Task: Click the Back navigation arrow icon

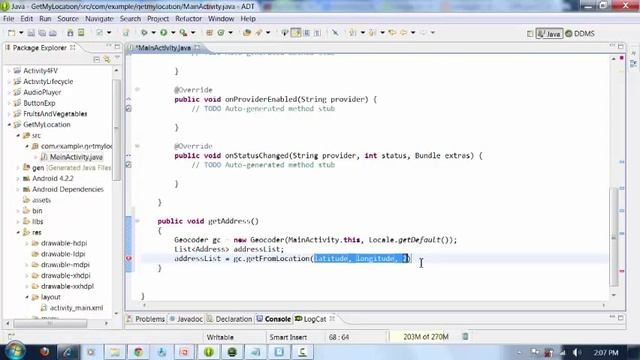Action: coord(404,33)
